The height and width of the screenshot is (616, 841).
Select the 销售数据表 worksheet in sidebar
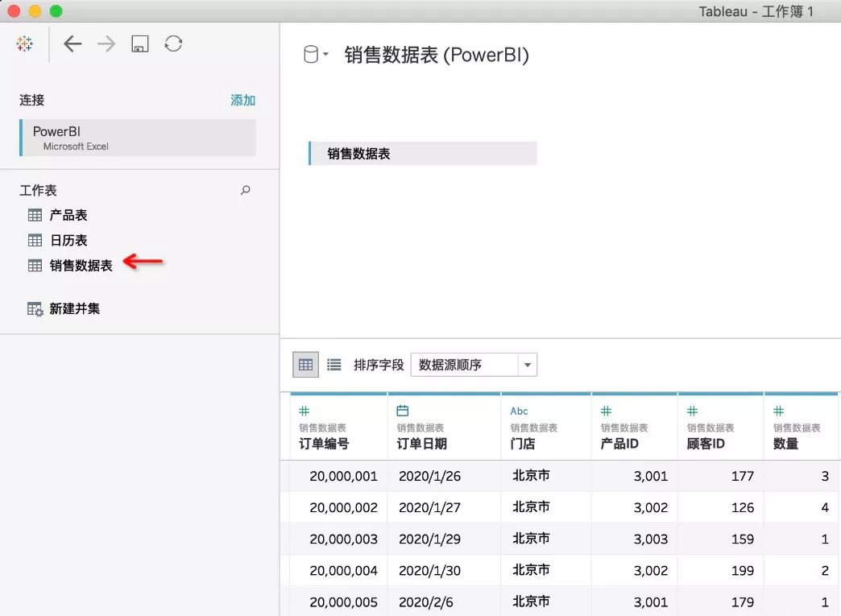(81, 266)
